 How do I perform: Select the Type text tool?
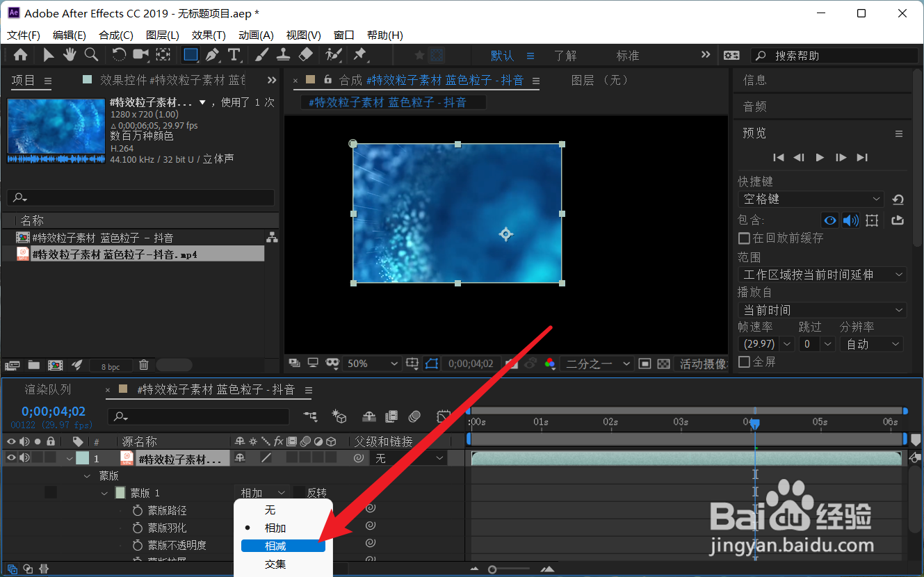(x=234, y=55)
